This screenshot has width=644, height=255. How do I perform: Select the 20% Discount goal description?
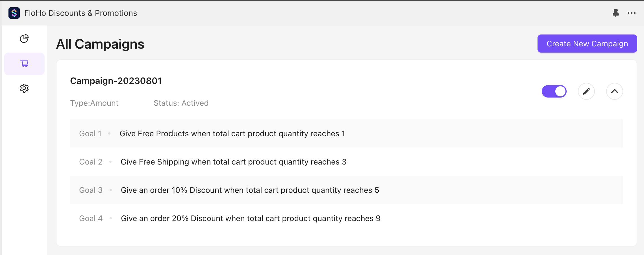click(251, 218)
